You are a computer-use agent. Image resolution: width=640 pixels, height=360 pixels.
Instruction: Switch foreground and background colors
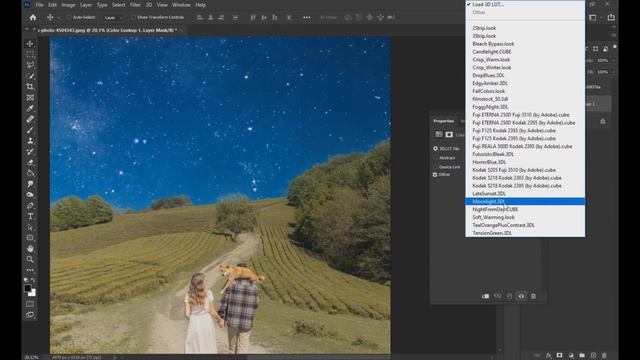click(33, 280)
